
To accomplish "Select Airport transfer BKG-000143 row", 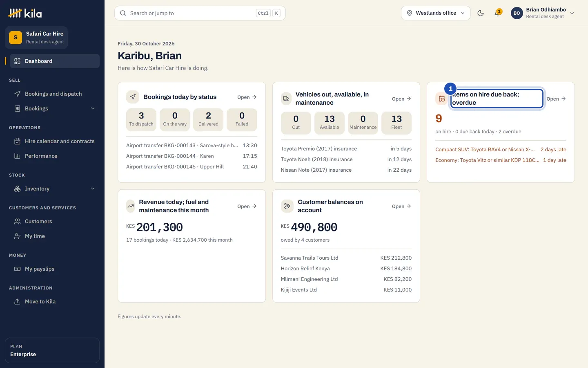I will pyautogui.click(x=192, y=145).
